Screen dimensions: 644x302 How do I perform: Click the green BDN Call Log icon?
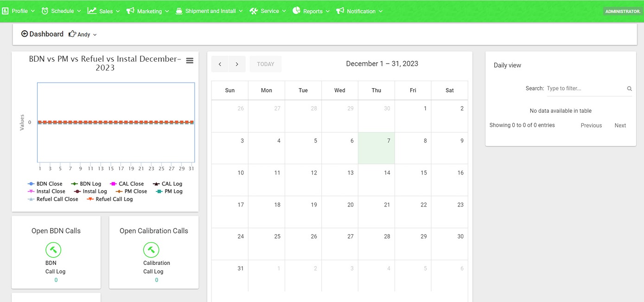[x=53, y=250]
